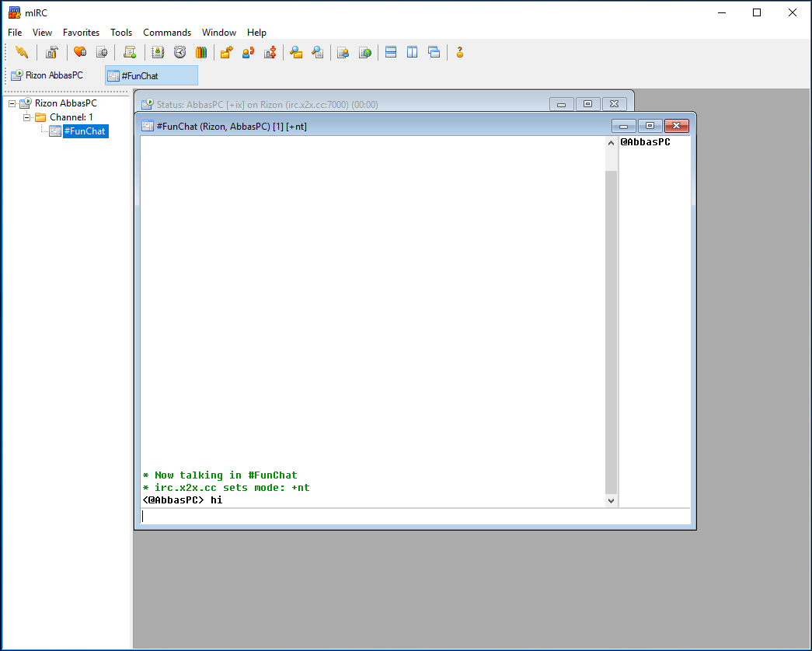Click the Connect lightning bolt icon
This screenshot has width=812, height=651.
[21, 52]
